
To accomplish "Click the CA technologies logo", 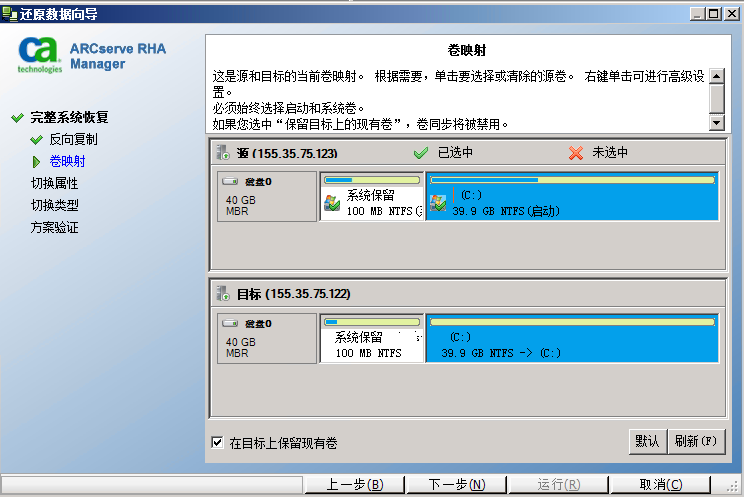I will [x=40, y=55].
